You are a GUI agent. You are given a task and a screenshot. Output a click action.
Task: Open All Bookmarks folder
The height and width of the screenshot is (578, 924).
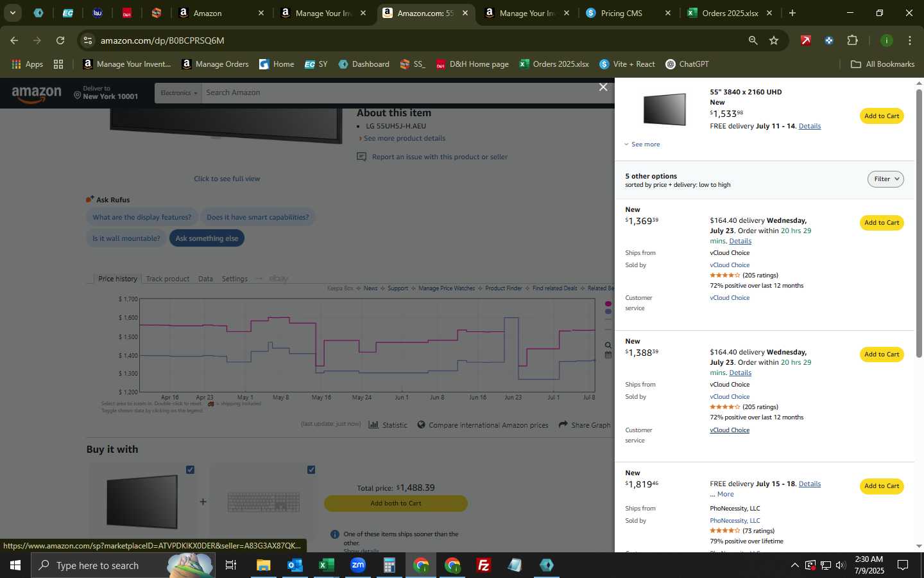(882, 64)
